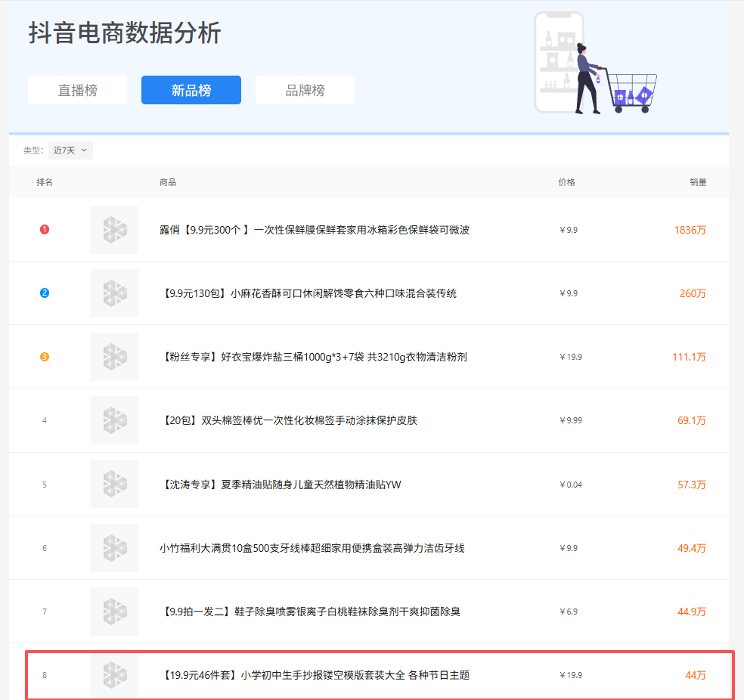Click the 商品 column header
Image resolution: width=744 pixels, height=700 pixels.
coord(168,182)
